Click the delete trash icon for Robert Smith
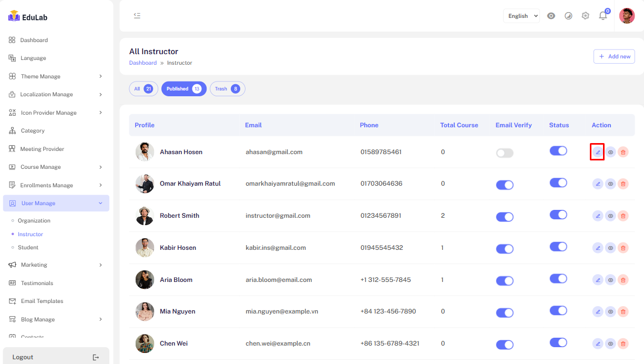Viewport: 644px width, 364px height. click(623, 216)
